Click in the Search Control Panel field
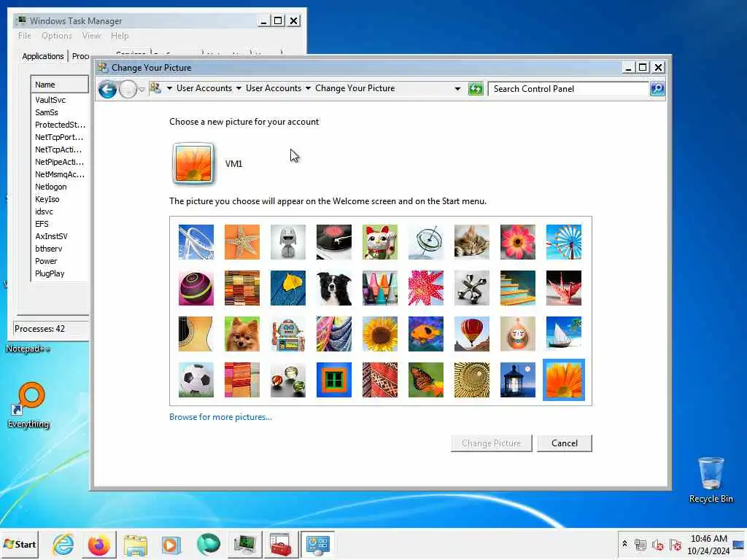 pos(569,89)
